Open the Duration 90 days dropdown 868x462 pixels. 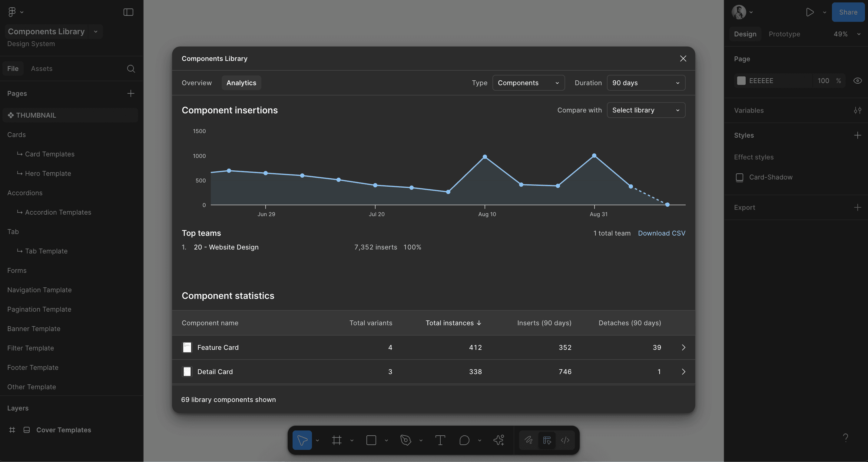point(646,83)
